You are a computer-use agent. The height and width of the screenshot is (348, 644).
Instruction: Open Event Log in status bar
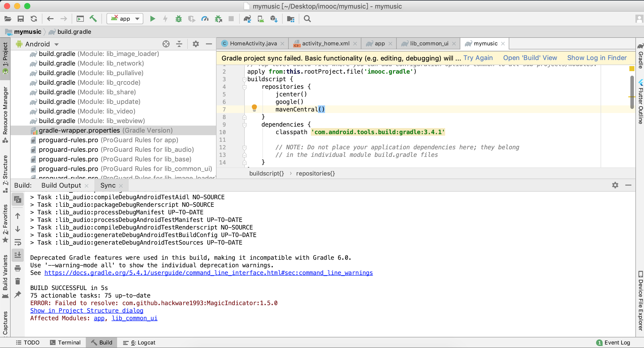[613, 342]
